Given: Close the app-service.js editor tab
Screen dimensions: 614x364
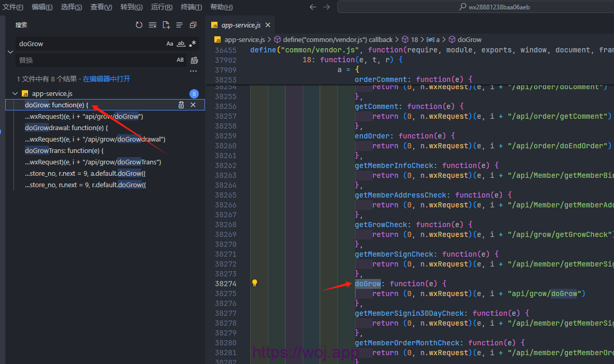Looking at the screenshot, I should 267,25.
